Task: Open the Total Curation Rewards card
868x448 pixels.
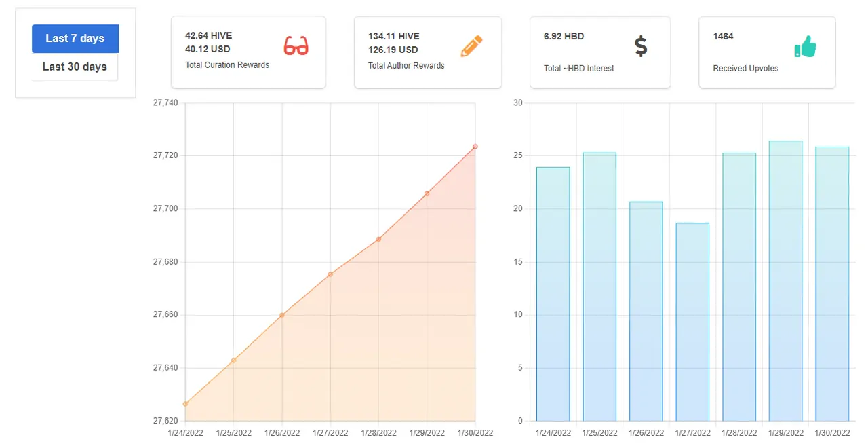Action: point(248,52)
